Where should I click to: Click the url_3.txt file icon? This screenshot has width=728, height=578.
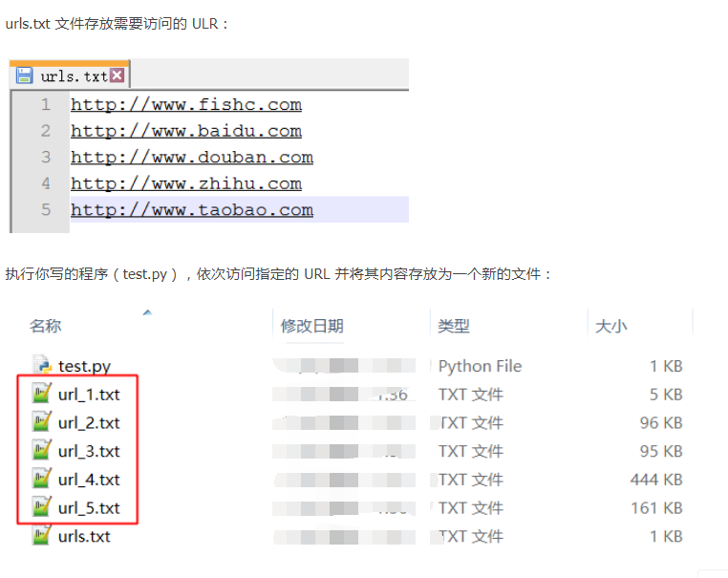click(x=41, y=451)
